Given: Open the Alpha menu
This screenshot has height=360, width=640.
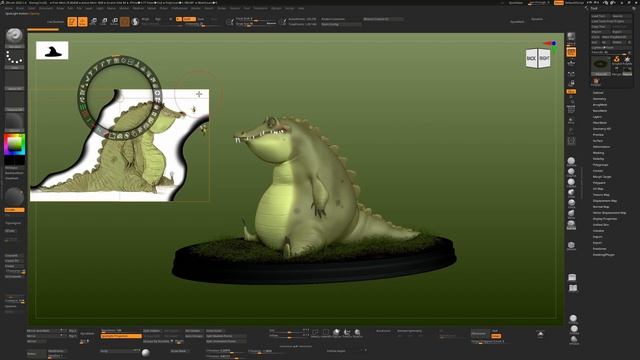Looking at the screenshot, I should click(9, 8).
